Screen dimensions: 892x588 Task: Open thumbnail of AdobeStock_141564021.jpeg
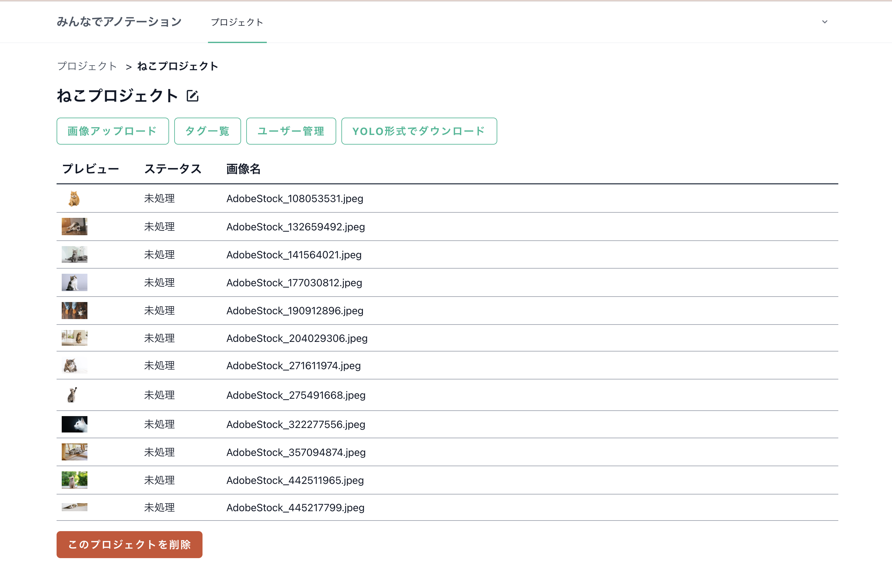coord(74,254)
